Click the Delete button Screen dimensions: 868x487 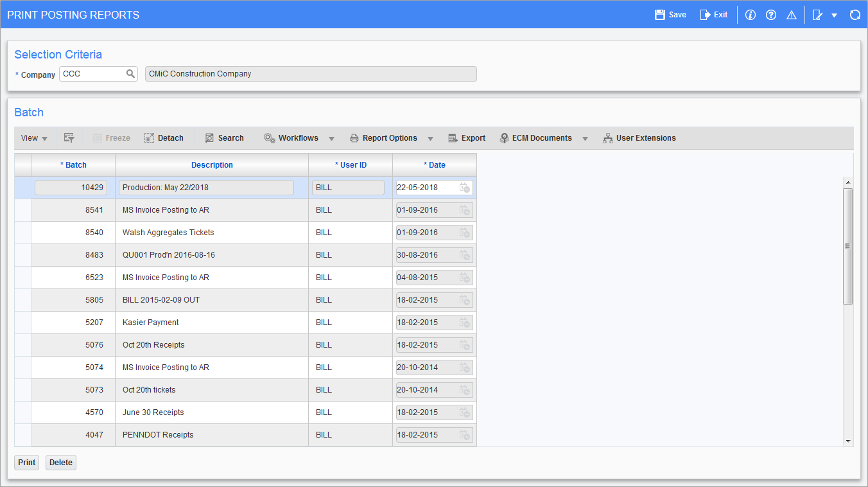click(x=61, y=463)
